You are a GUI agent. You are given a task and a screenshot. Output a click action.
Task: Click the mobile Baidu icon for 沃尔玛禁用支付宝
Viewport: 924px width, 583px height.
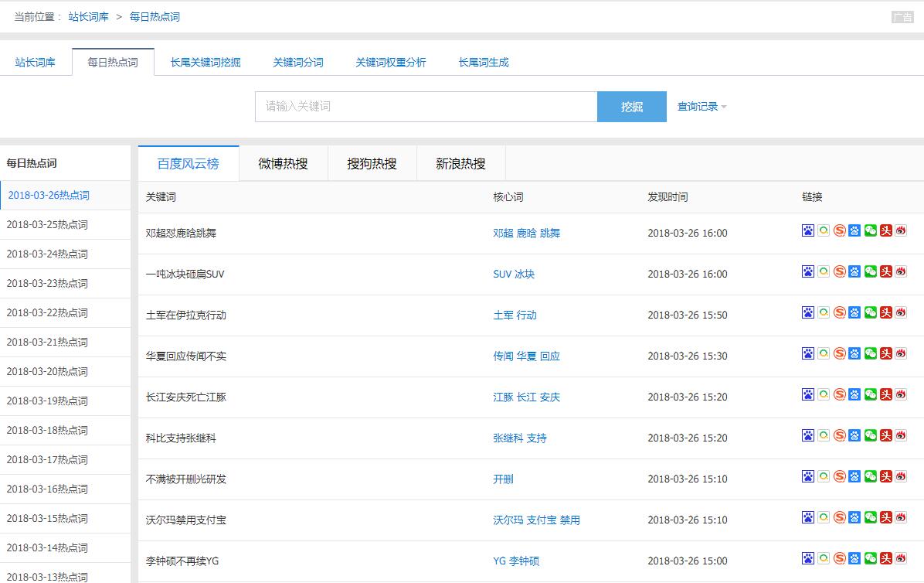pos(854,517)
